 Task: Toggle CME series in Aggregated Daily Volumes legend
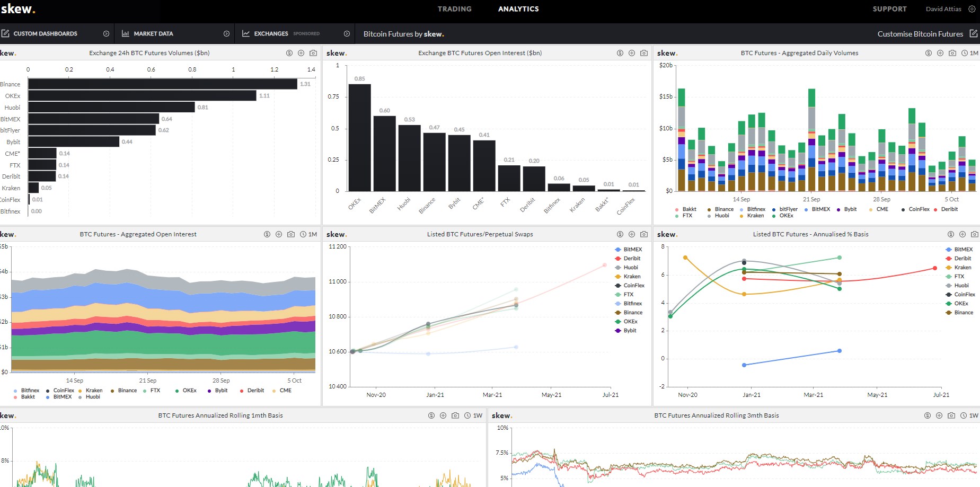tap(879, 209)
